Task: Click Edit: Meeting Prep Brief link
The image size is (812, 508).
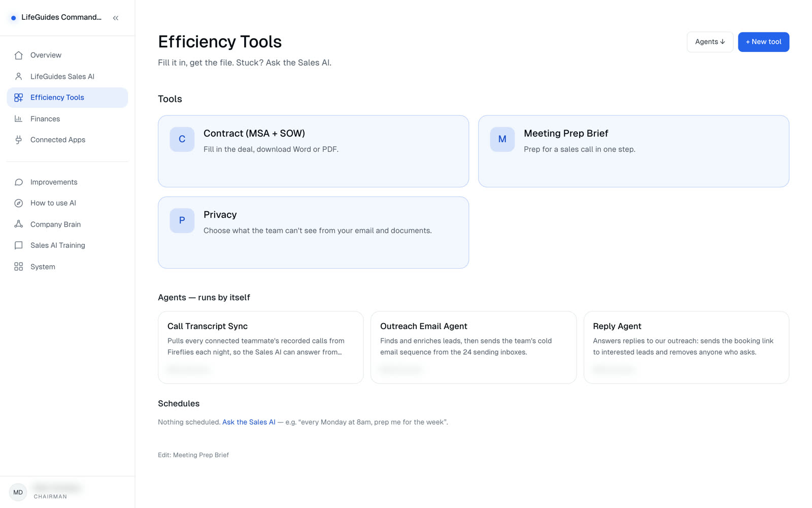Action: tap(193, 455)
